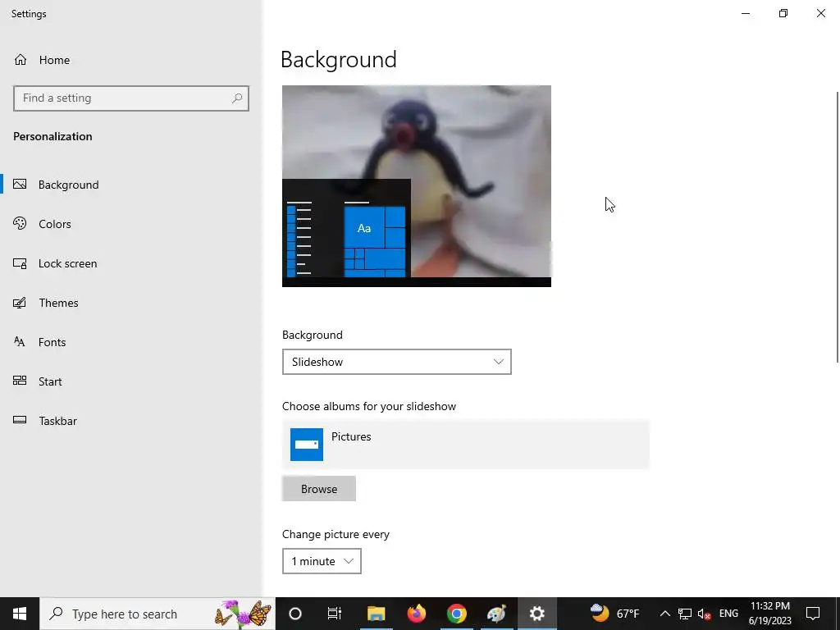Click the Settings gear on taskbar
Viewport: 840px width, 630px height.
[x=536, y=614]
